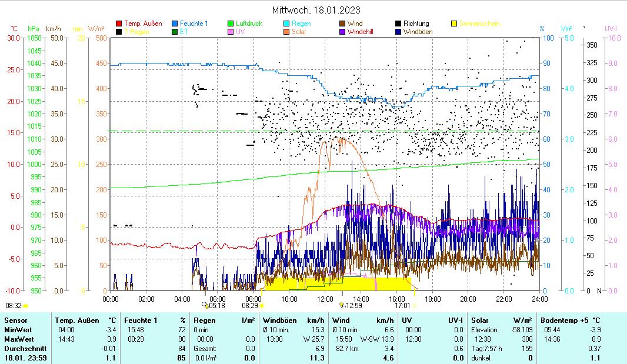
Task: Click the Bodentemp +5 column header
Action: [571, 320]
